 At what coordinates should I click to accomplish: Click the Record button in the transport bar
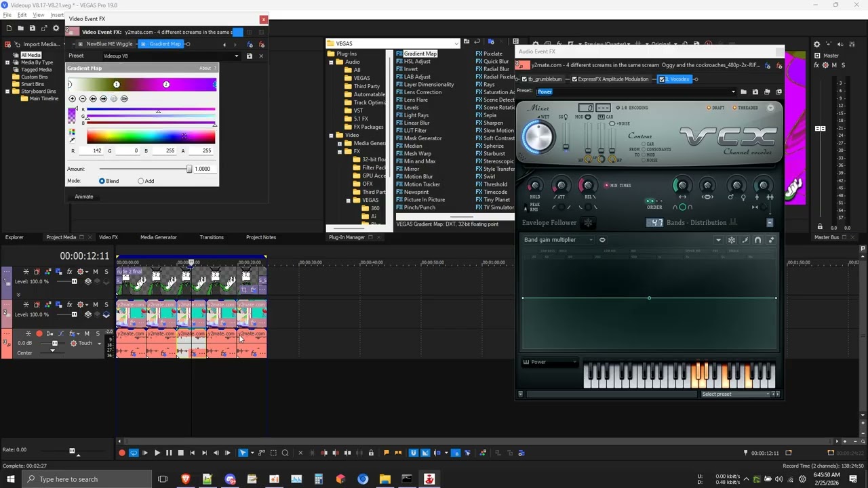[122, 453]
